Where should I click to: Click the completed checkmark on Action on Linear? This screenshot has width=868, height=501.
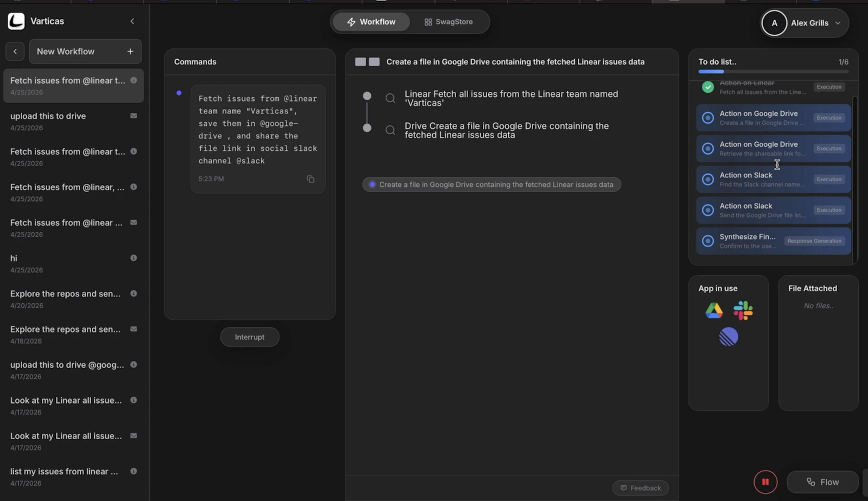tap(708, 87)
